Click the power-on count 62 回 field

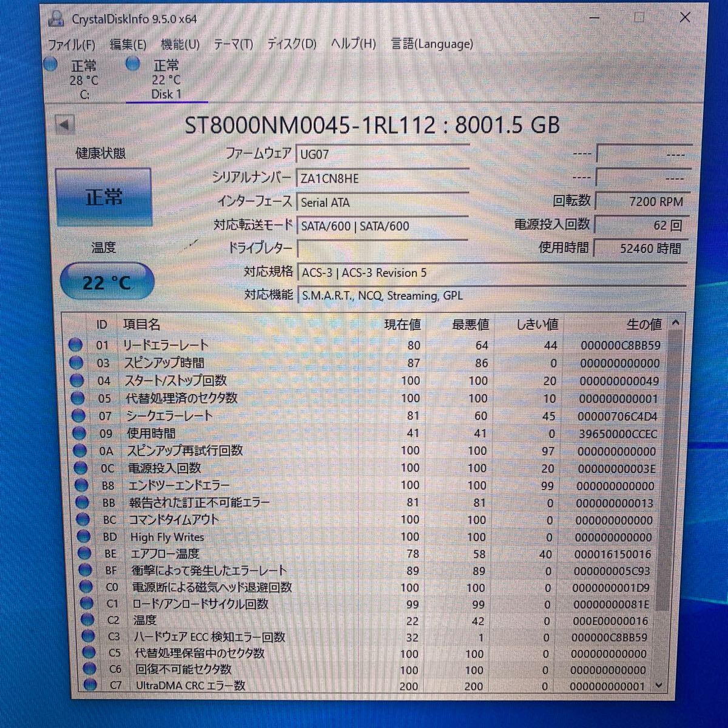click(x=641, y=225)
